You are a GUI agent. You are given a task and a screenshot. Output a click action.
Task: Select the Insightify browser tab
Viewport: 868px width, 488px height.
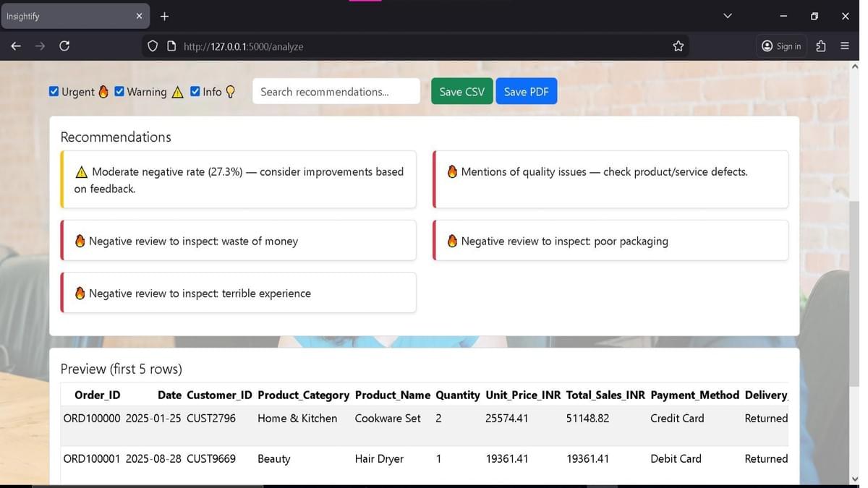[x=65, y=16]
